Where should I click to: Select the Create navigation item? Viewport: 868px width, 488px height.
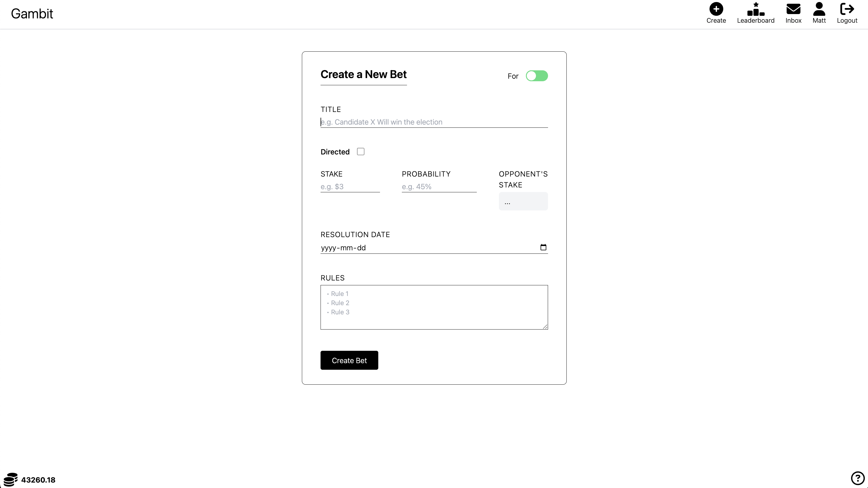[716, 13]
